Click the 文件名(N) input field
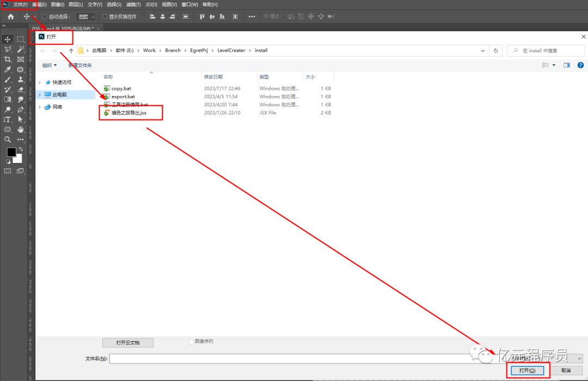588x381 pixels. tap(308, 359)
